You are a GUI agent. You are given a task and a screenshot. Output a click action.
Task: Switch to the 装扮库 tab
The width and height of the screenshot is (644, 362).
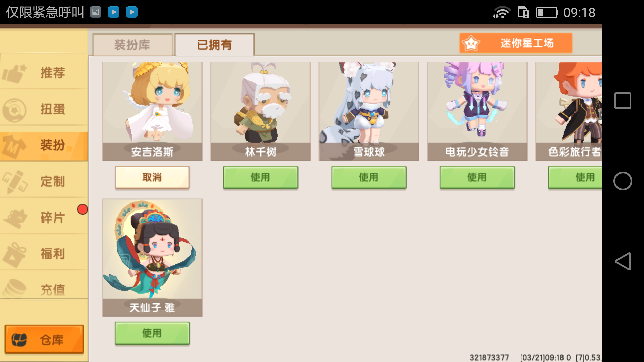point(132,45)
